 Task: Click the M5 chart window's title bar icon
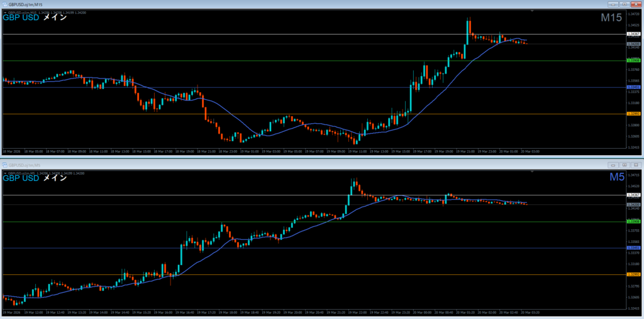click(x=5, y=165)
